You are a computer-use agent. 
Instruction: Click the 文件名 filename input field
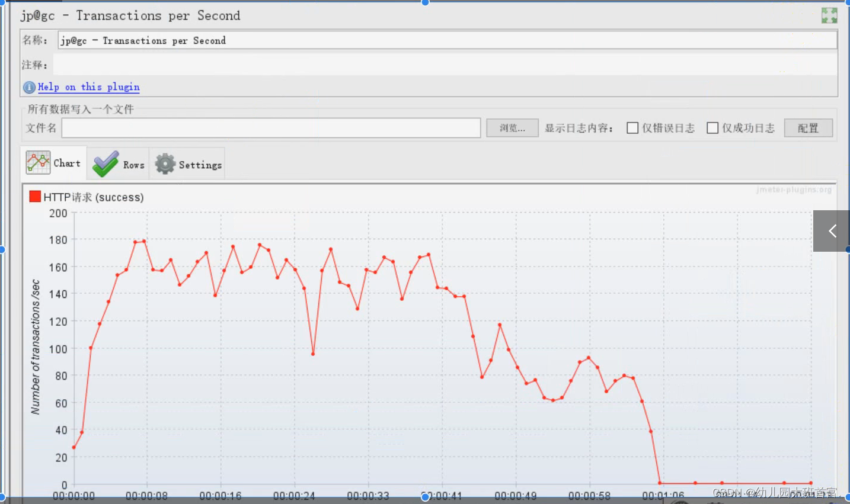[271, 128]
